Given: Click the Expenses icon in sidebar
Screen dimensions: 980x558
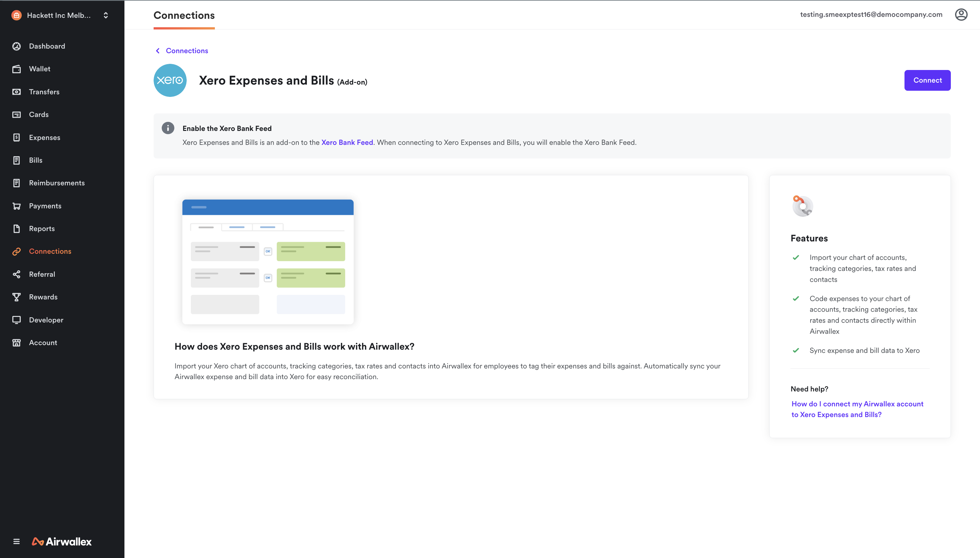Looking at the screenshot, I should 17,137.
